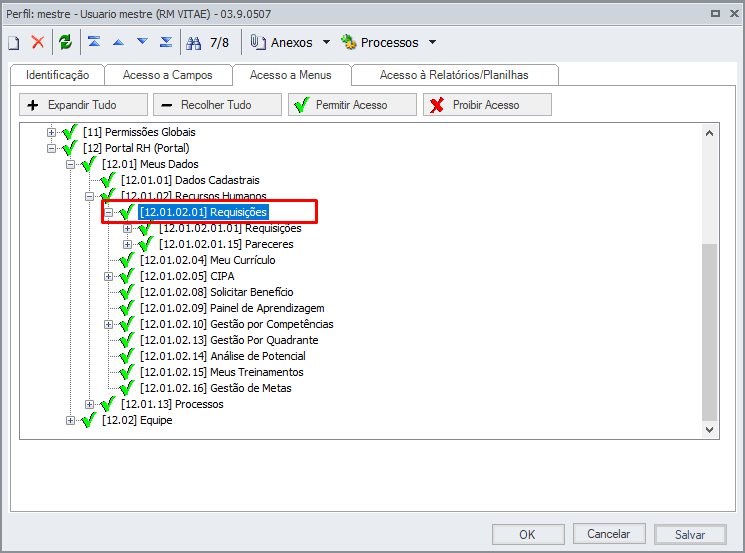Collapse the [12.01] Meus Dados node

pyautogui.click(x=70, y=164)
